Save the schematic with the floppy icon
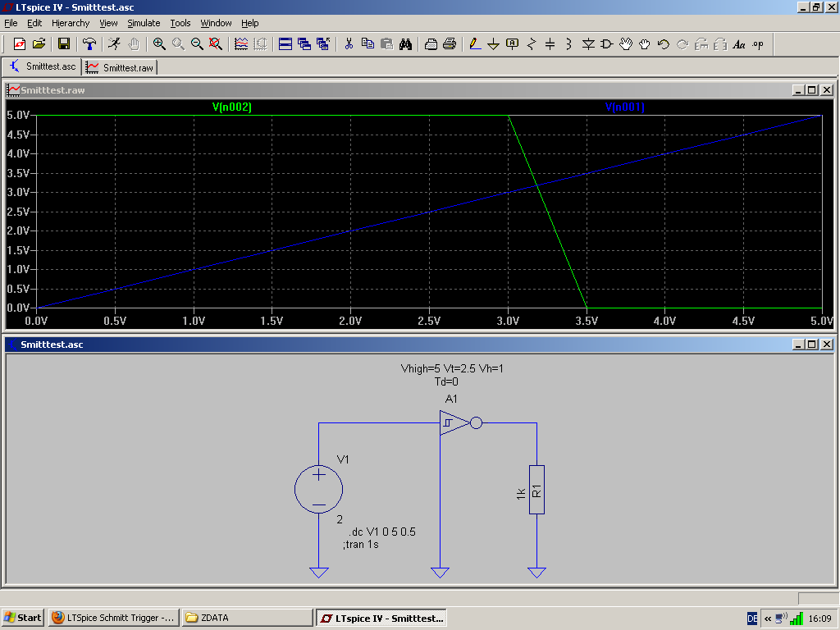This screenshot has height=630, width=840. pyautogui.click(x=63, y=44)
